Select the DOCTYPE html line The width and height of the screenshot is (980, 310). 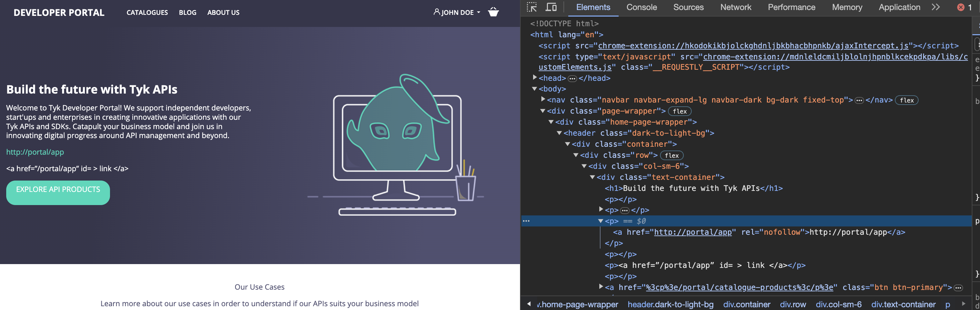coord(564,23)
